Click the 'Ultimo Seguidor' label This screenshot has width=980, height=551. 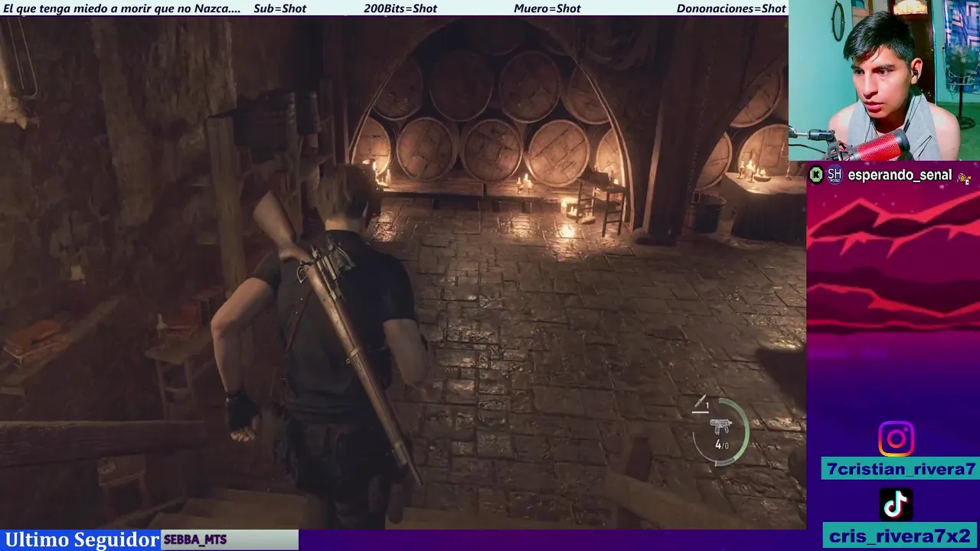coord(82,540)
